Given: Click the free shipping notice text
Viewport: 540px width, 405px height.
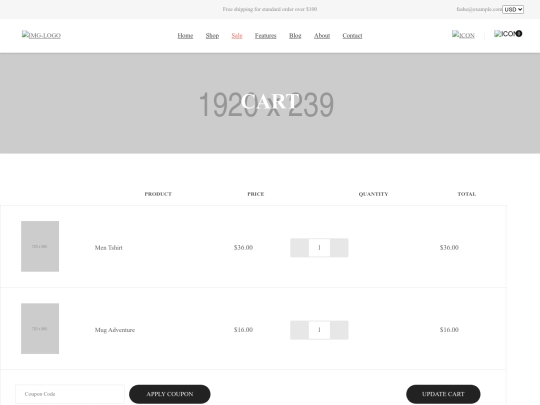Looking at the screenshot, I should (270, 9).
